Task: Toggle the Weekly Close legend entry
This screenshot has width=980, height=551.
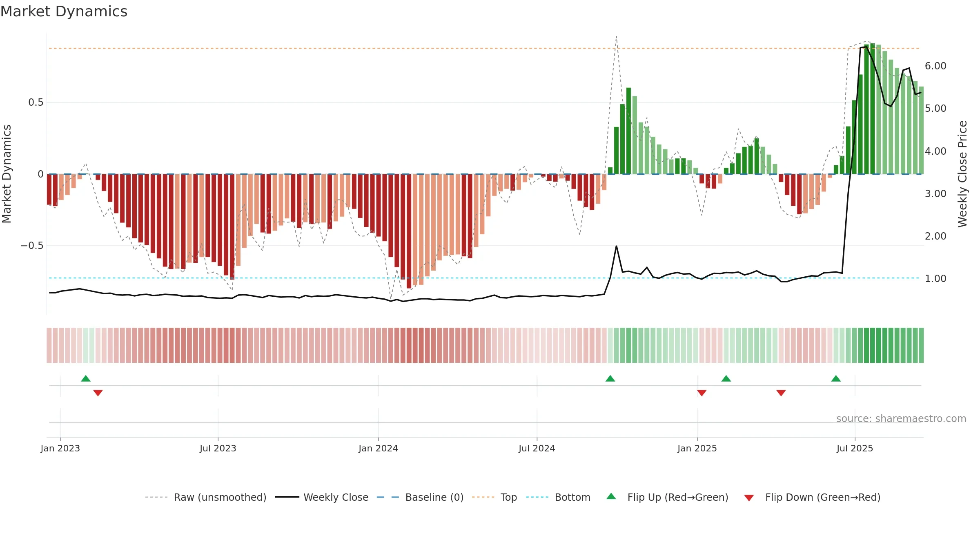Action: pyautogui.click(x=321, y=497)
